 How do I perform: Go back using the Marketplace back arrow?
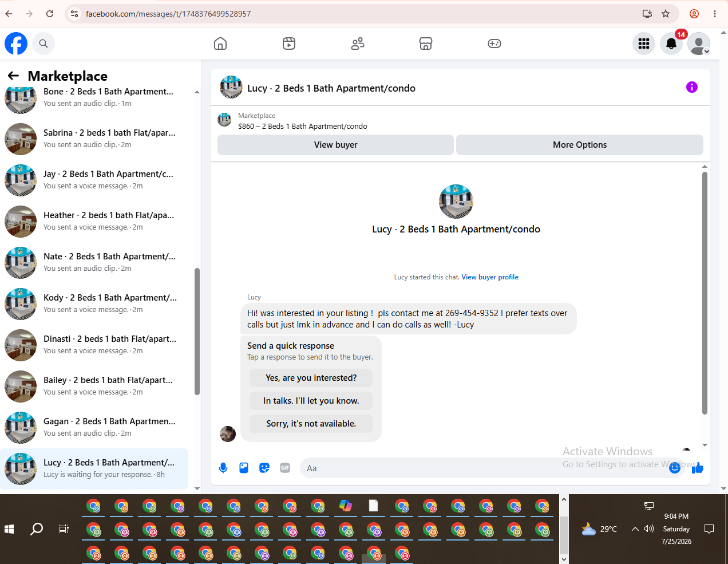tap(13, 76)
